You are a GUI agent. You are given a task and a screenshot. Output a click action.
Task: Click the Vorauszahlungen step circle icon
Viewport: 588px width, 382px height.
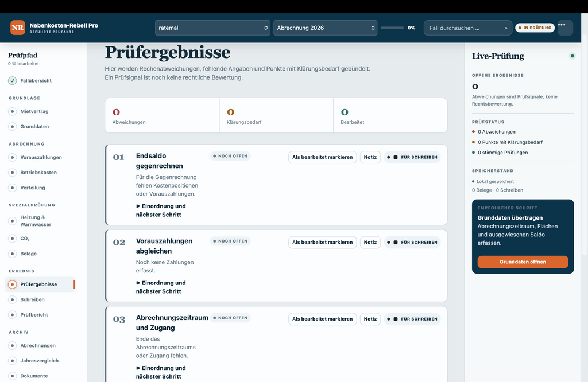(13, 157)
